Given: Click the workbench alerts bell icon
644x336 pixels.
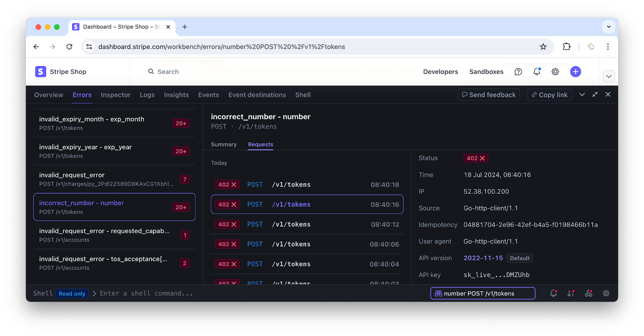Looking at the screenshot, I should pos(553,293).
